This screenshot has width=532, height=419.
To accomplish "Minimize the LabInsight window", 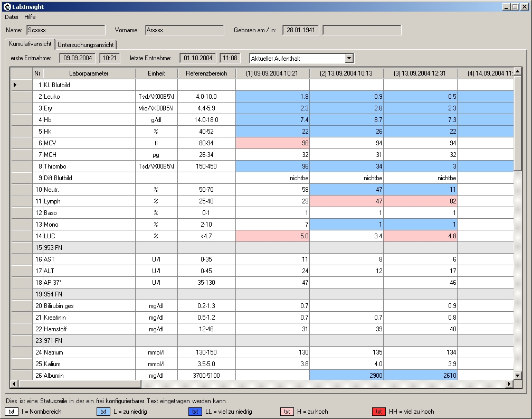I will click(506, 7).
